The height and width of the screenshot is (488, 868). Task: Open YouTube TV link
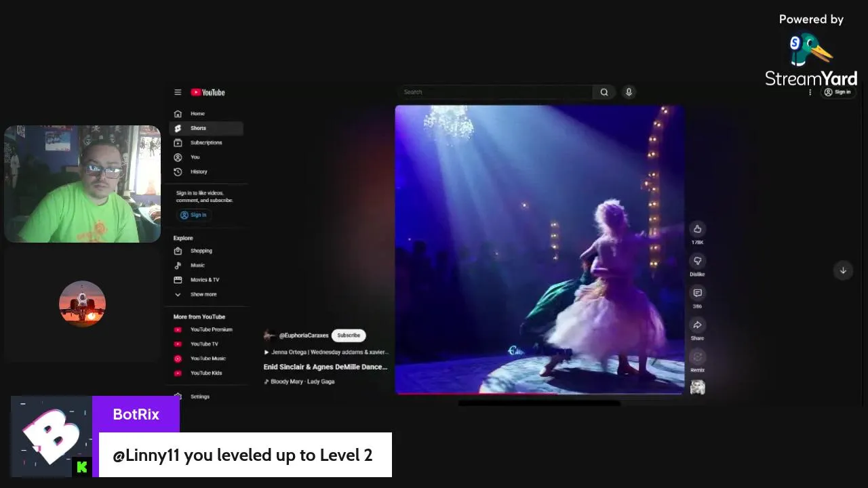206,344
